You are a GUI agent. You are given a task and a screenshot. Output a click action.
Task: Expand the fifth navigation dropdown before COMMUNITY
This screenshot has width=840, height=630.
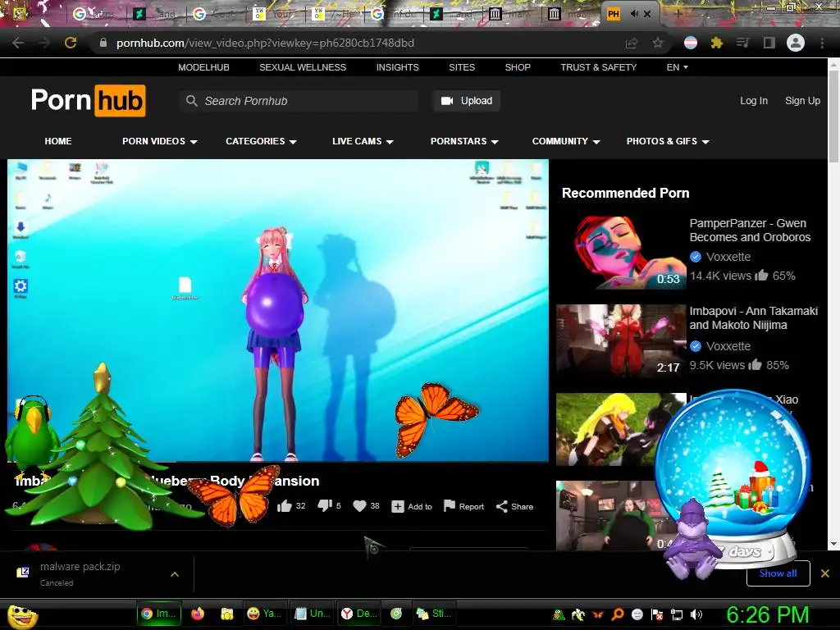click(464, 141)
